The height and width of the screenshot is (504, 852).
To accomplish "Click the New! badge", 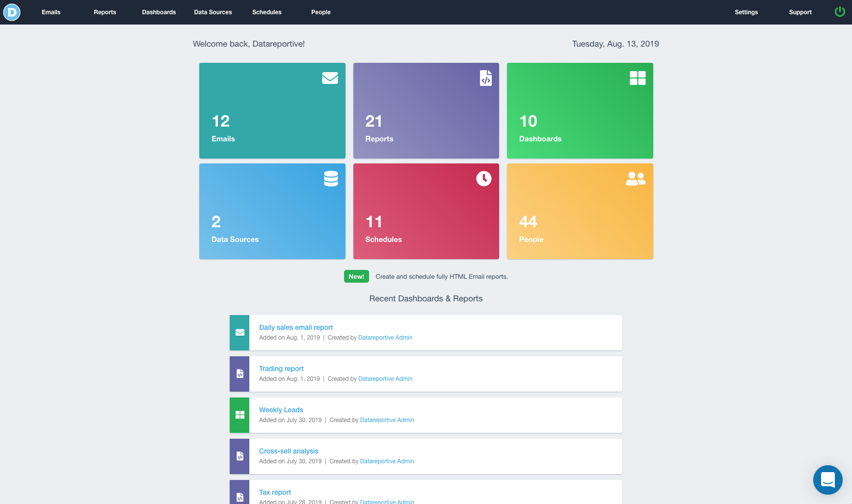I will tap(356, 276).
